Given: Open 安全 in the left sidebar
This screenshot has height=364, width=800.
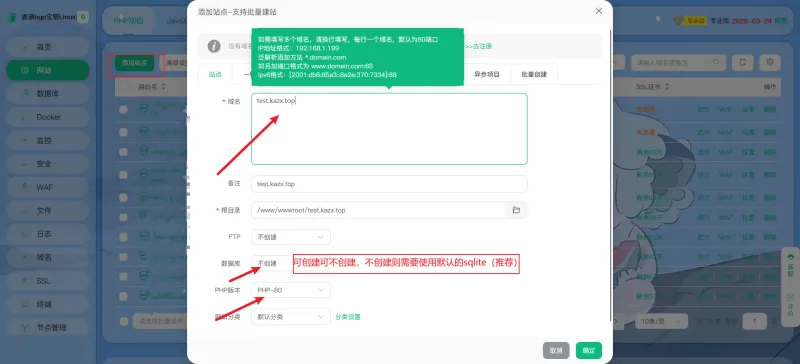Looking at the screenshot, I should [47, 164].
